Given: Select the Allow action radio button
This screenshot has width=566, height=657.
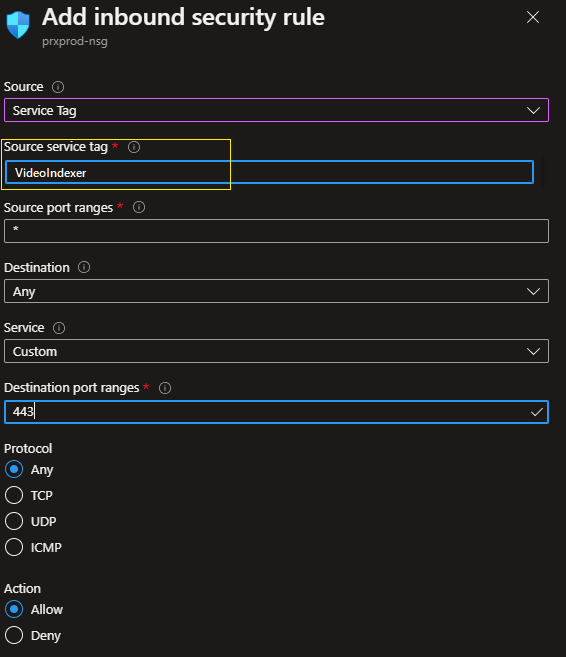Looking at the screenshot, I should [x=14, y=609].
